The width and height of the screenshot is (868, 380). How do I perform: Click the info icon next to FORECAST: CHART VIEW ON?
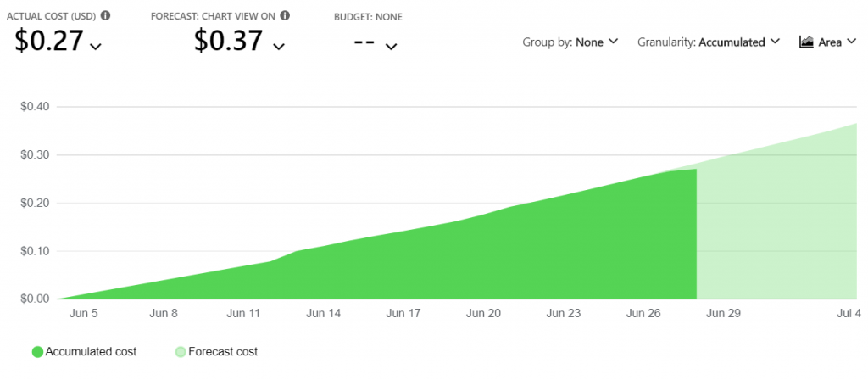(285, 16)
